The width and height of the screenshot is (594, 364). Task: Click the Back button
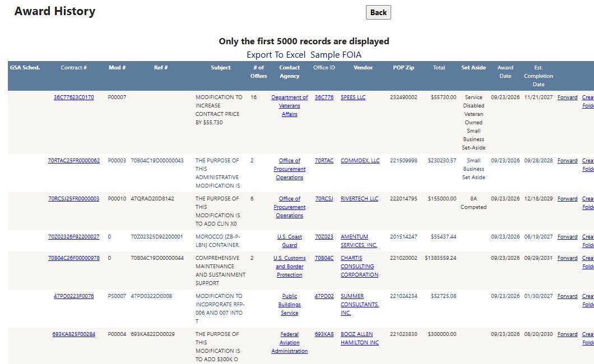tap(378, 12)
